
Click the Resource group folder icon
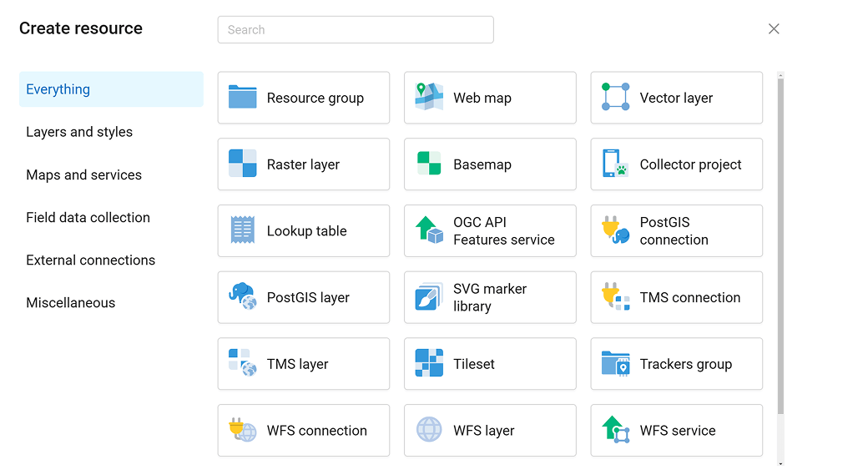pos(243,98)
